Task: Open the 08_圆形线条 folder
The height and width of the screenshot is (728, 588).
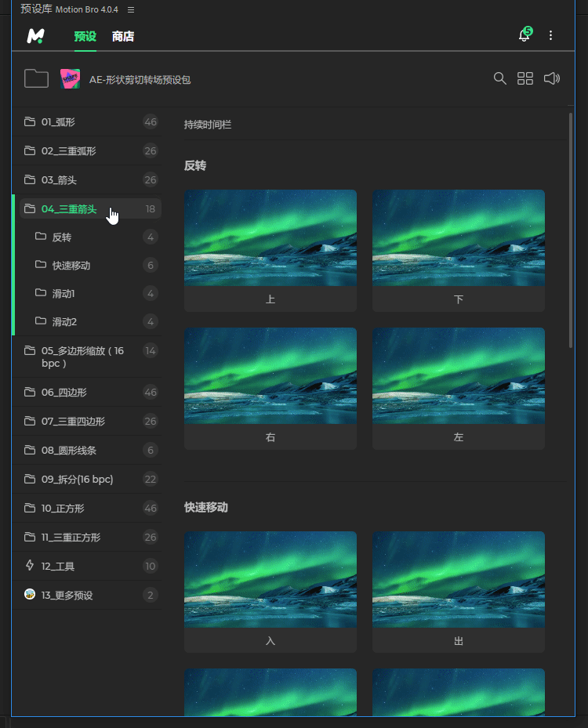Action: [89, 451]
